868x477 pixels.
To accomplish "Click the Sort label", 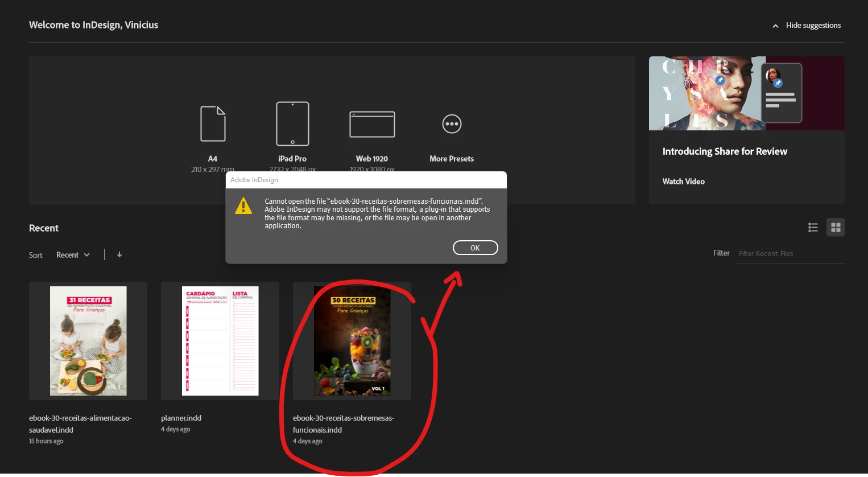I will 36,255.
